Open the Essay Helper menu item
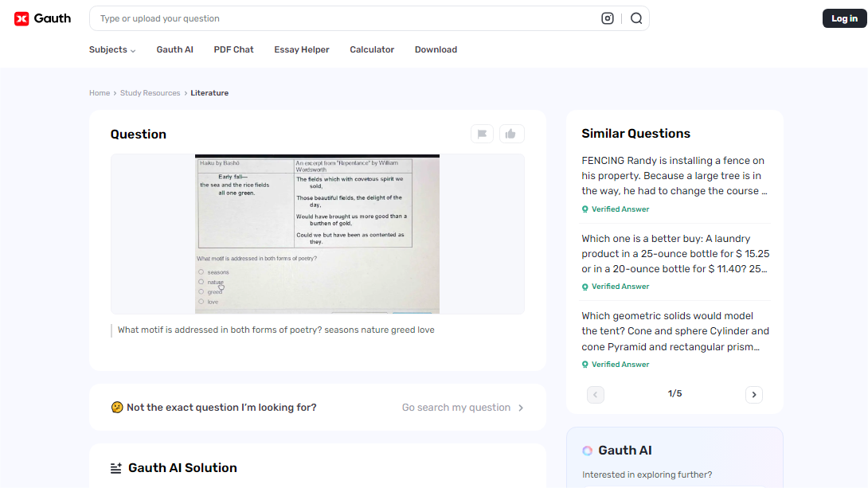Viewport: 868px width, 488px height. pyautogui.click(x=301, y=49)
